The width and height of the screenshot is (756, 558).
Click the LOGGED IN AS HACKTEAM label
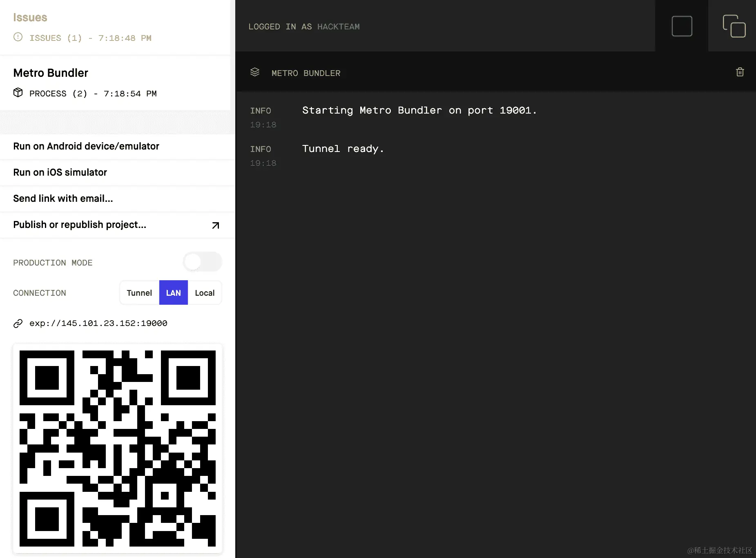coord(304,27)
